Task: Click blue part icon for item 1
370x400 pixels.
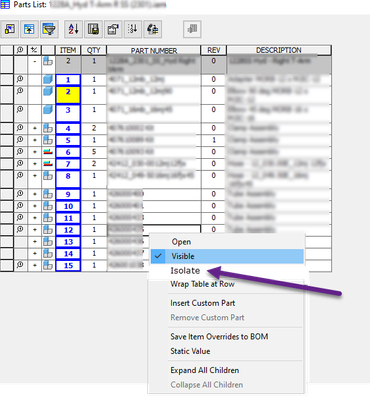Action: (48, 79)
